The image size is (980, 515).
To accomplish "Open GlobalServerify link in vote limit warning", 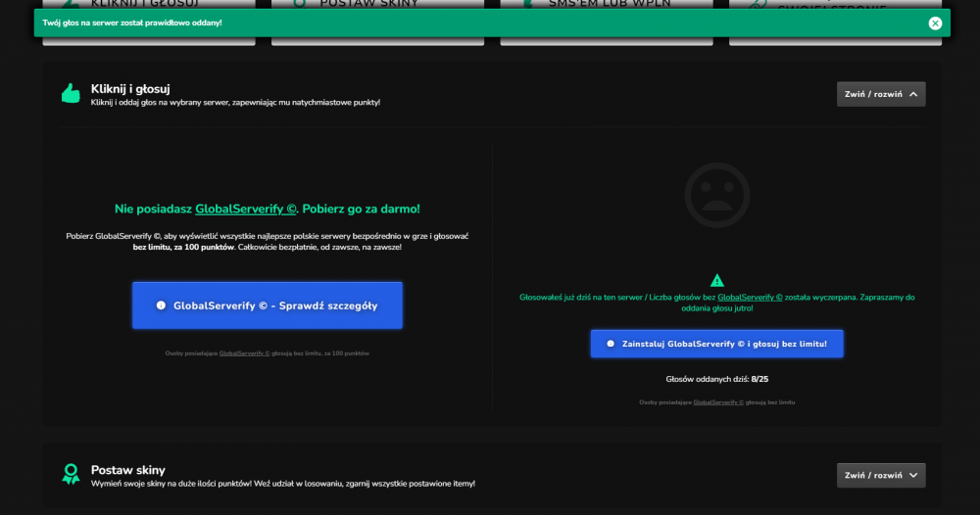I will (x=750, y=297).
